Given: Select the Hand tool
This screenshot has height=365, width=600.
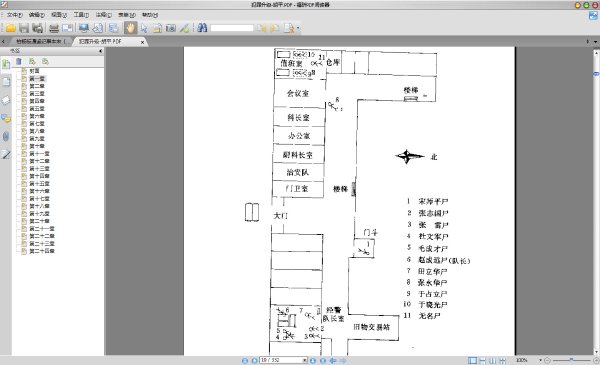Looking at the screenshot, I should (130, 28).
